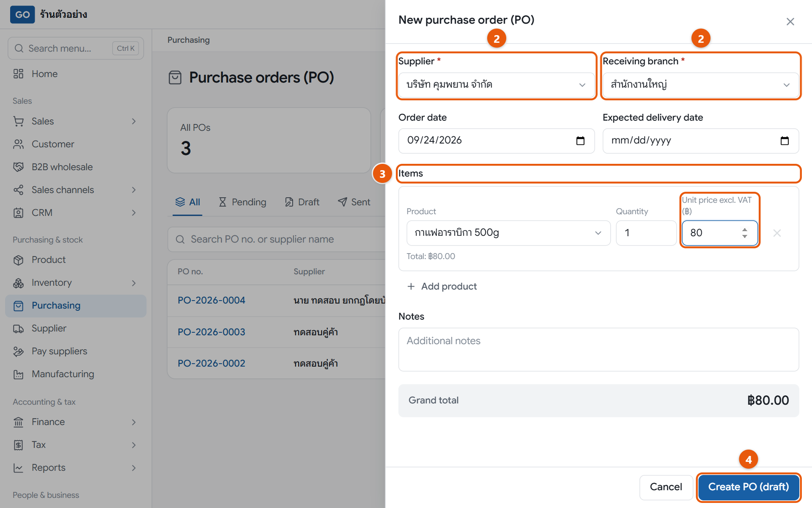Viewport: 812px width, 508px height.
Task: Click the Supplier truck icon
Action: pyautogui.click(x=18, y=329)
